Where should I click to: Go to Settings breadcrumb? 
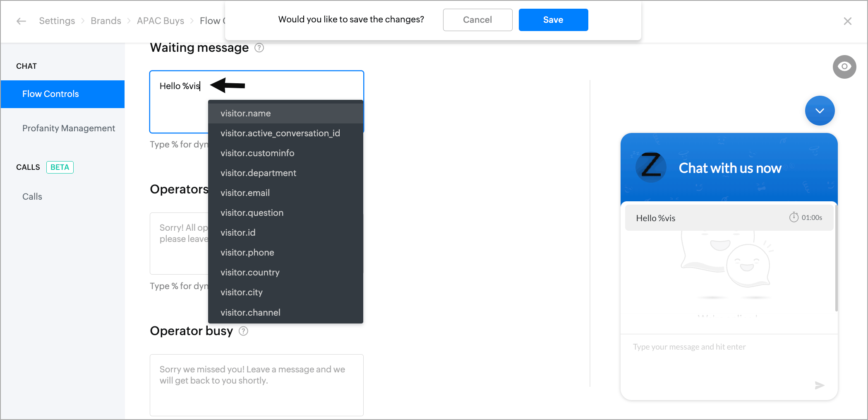point(57,21)
